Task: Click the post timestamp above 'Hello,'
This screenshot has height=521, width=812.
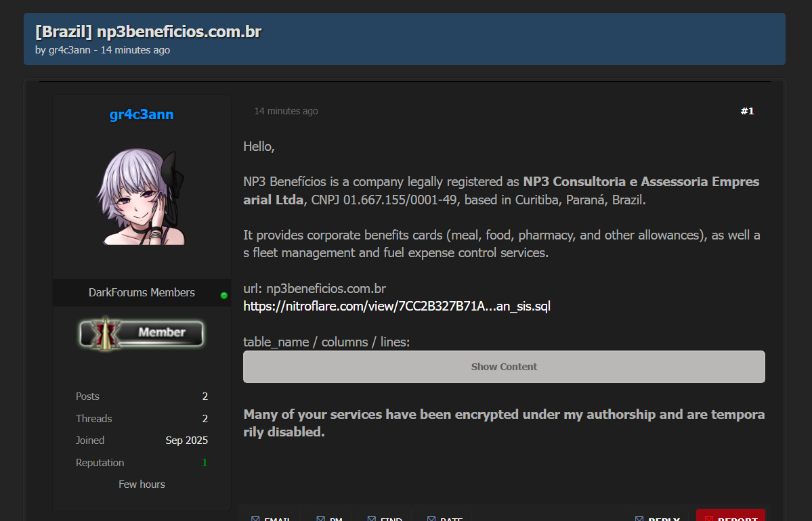Action: coord(286,111)
